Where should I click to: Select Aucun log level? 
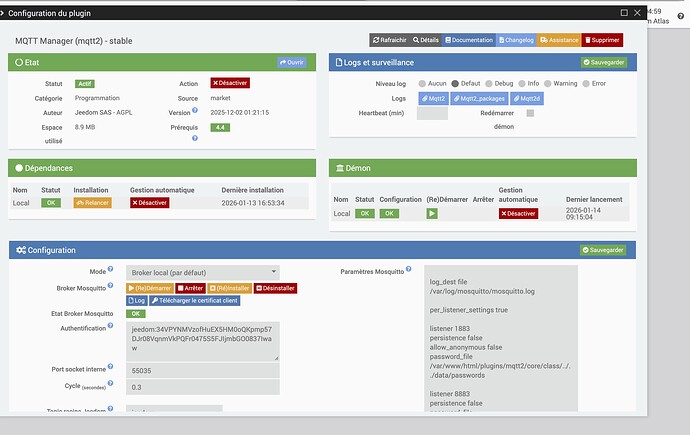tap(422, 84)
